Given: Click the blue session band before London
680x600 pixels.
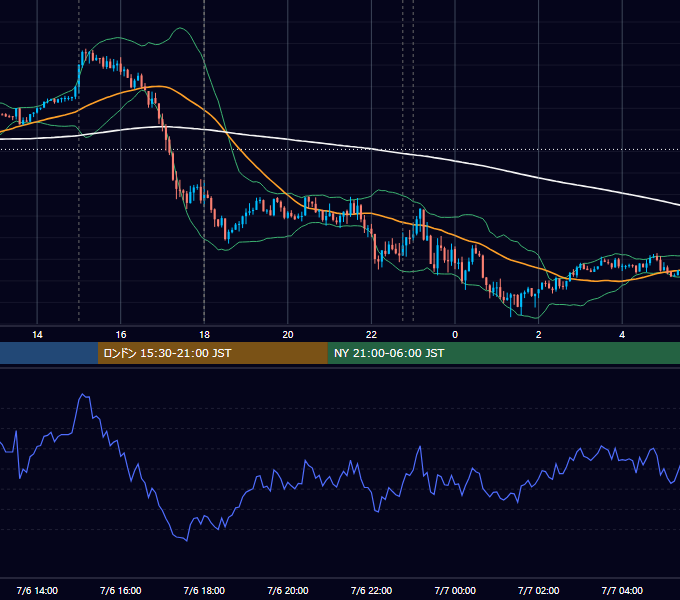Looking at the screenshot, I should (49, 353).
